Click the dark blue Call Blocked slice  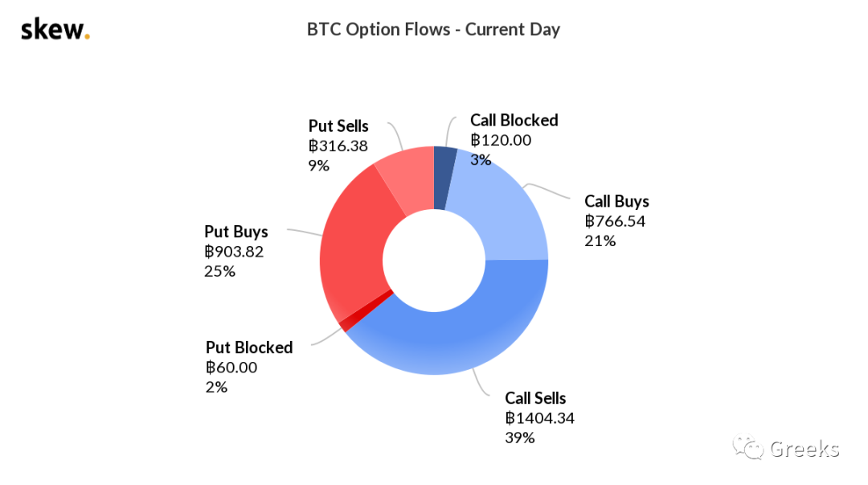444,178
